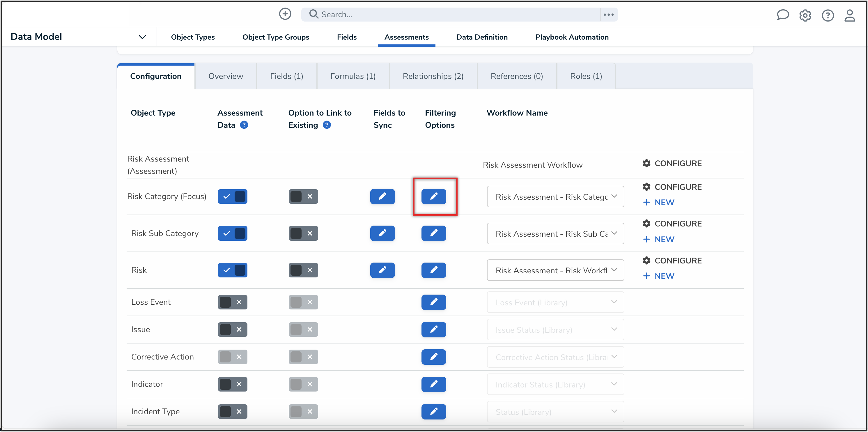Image resolution: width=868 pixels, height=432 pixels.
Task: Open the Playbook Automation section
Action: [x=572, y=37]
